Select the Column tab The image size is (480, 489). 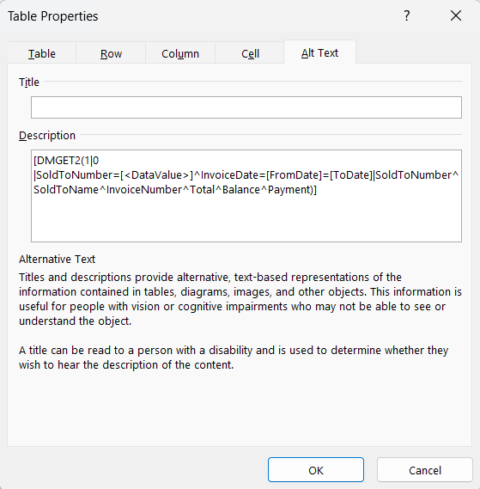180,53
